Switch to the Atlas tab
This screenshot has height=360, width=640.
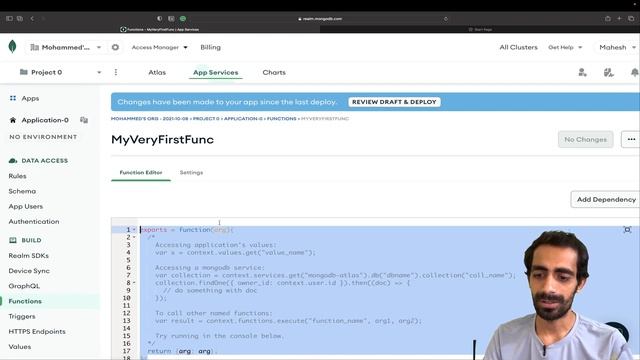click(x=157, y=72)
